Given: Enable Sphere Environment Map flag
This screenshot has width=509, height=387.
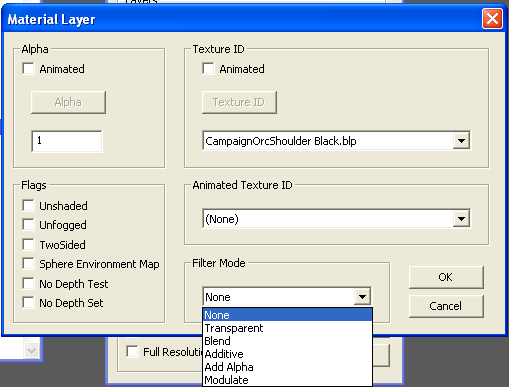Looking at the screenshot, I should (x=29, y=264).
